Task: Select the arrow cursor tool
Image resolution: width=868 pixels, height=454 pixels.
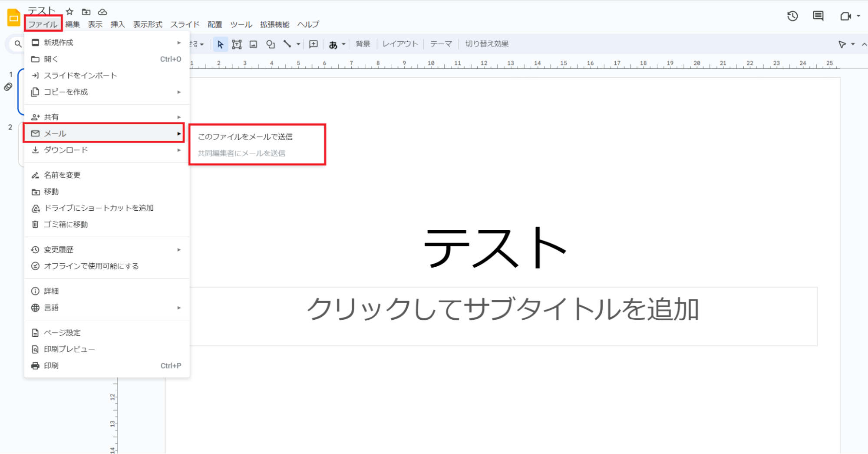Action: click(220, 44)
